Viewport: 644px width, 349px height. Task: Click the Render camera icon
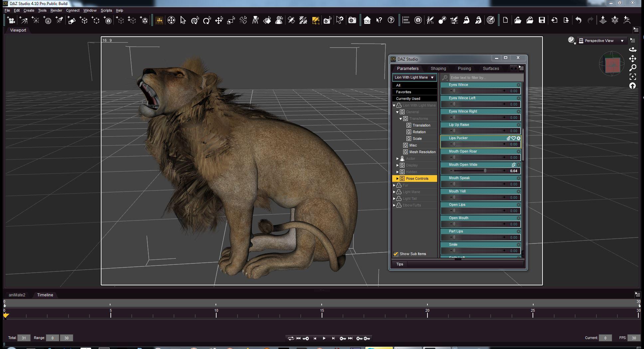pyautogui.click(x=352, y=20)
